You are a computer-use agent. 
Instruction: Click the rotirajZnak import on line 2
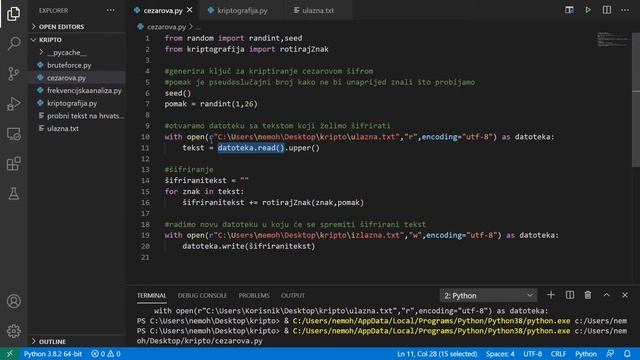click(304, 49)
